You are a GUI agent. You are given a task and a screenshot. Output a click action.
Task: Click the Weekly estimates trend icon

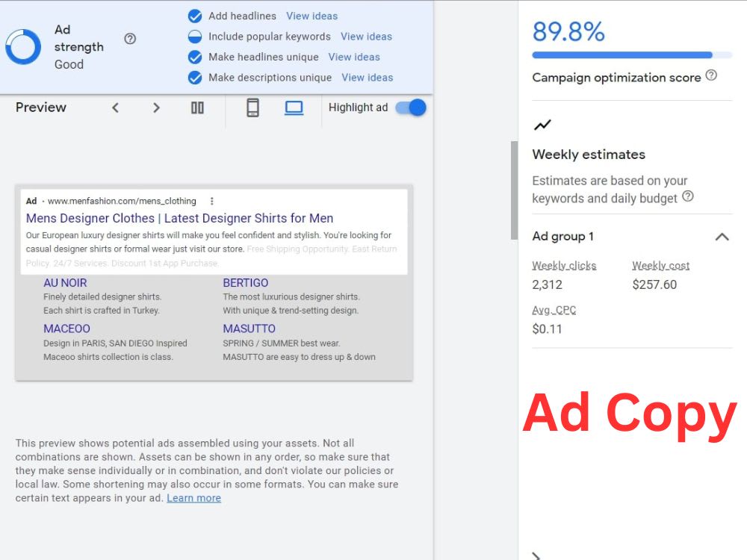tap(542, 125)
